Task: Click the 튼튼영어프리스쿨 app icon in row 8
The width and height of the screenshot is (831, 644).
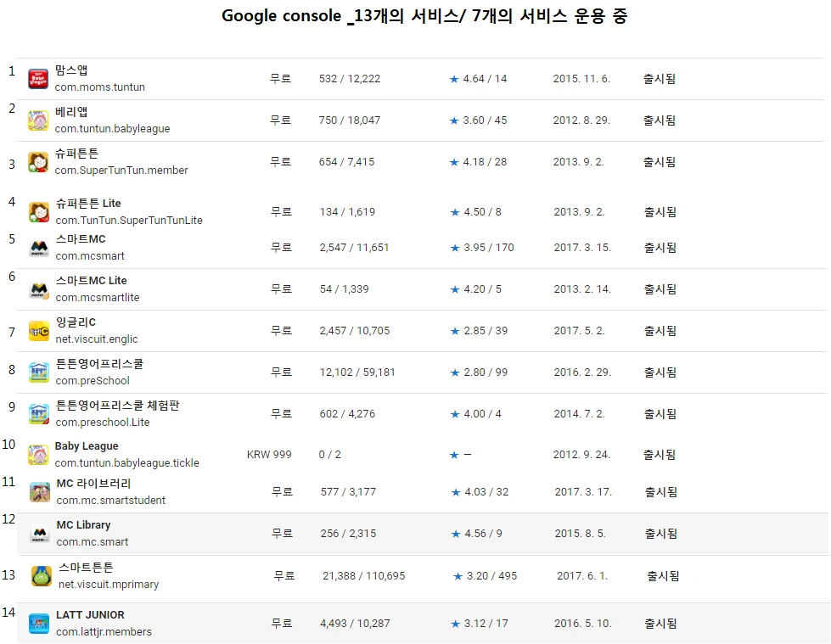Action: pos(39,372)
